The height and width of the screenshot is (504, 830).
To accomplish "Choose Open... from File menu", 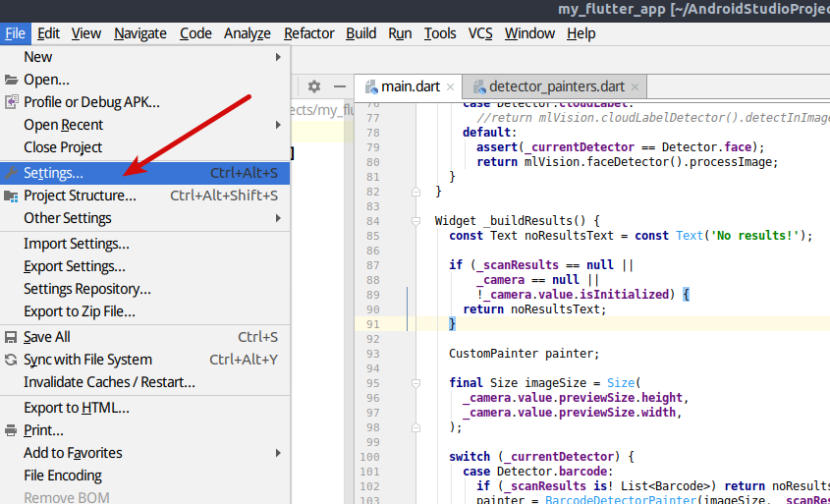I will (145, 80).
